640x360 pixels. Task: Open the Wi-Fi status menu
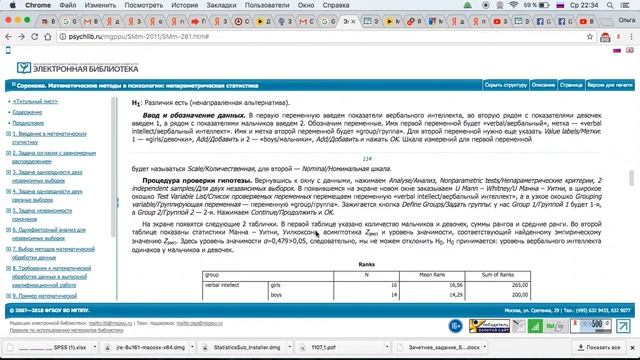click(513, 5)
